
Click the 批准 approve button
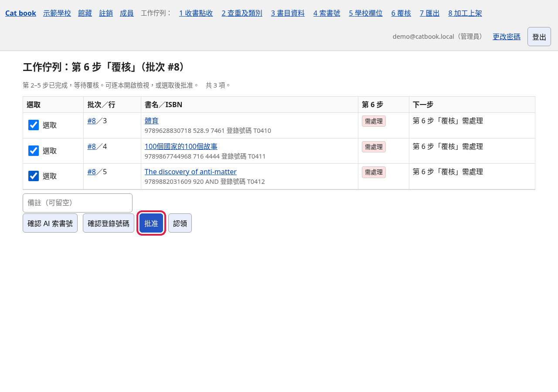pyautogui.click(x=151, y=223)
